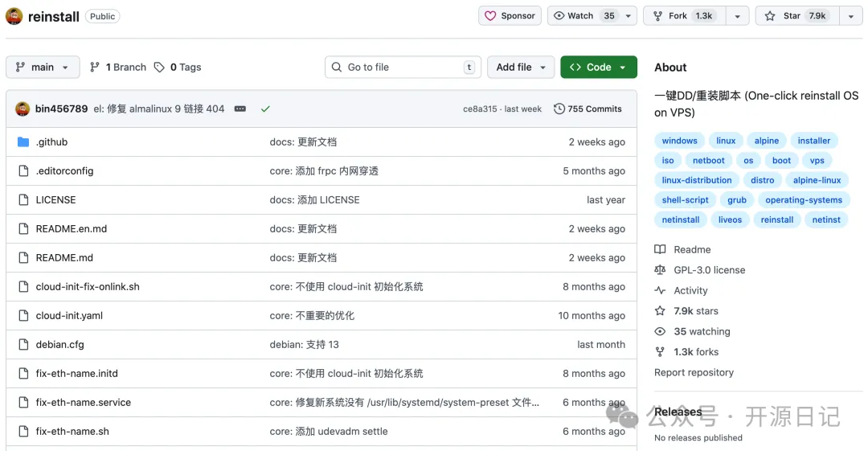
Task: Open the main branch dropdown
Action: click(x=43, y=68)
